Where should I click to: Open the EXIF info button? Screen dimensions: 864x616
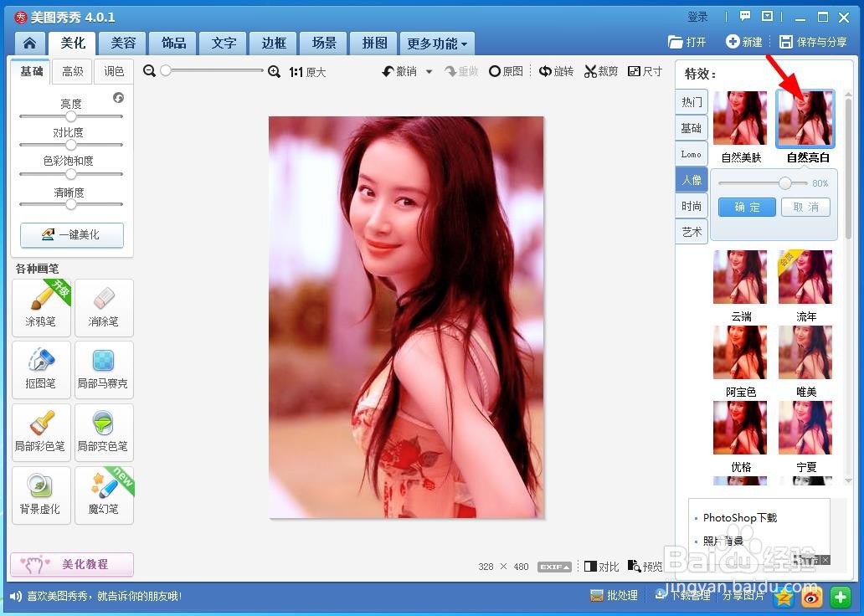coord(554,567)
